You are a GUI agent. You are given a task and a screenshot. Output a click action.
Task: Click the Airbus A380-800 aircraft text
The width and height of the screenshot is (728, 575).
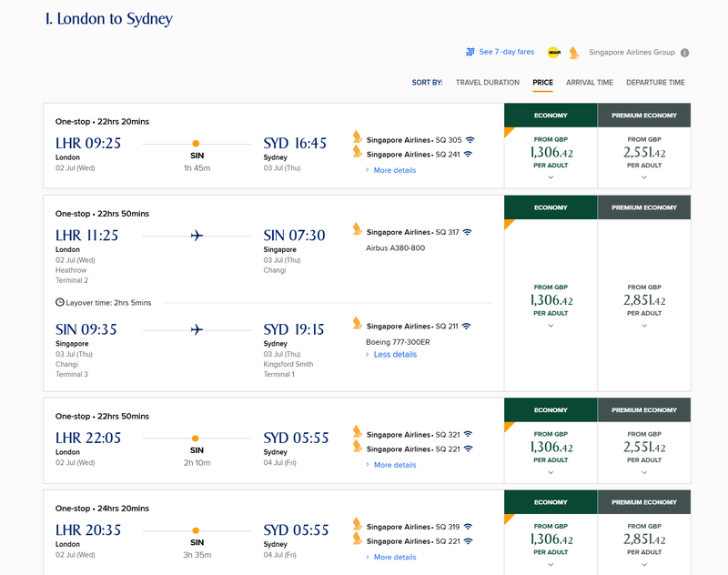point(395,247)
